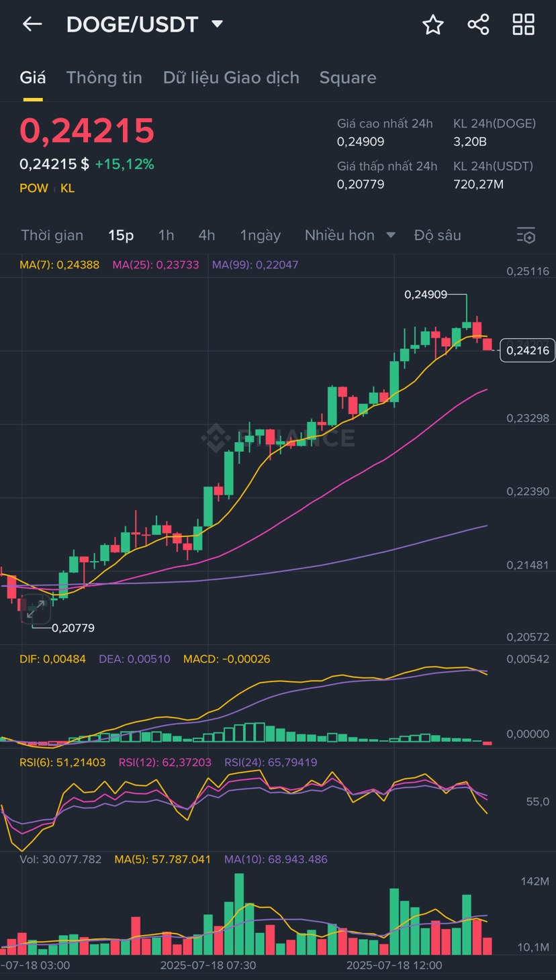Tap the DIF: 0,00484 label
The image size is (556, 980).
pyautogui.click(x=52, y=659)
